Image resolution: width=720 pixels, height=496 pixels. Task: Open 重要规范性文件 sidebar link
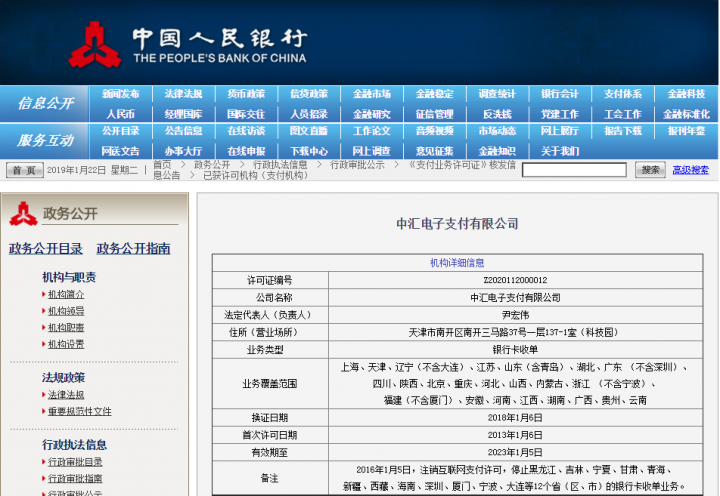pyautogui.click(x=80, y=411)
